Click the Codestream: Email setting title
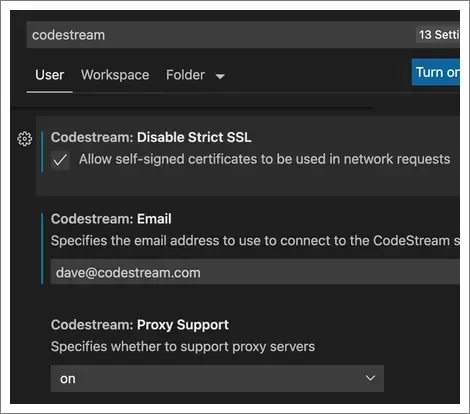 (x=111, y=219)
